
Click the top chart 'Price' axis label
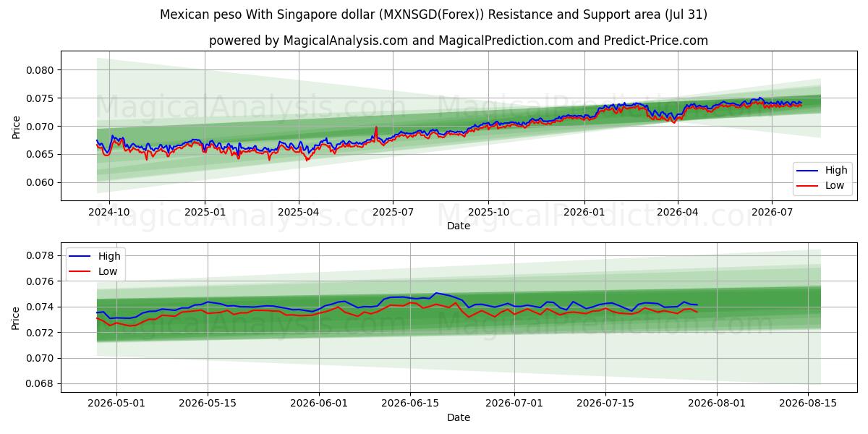pyautogui.click(x=16, y=126)
